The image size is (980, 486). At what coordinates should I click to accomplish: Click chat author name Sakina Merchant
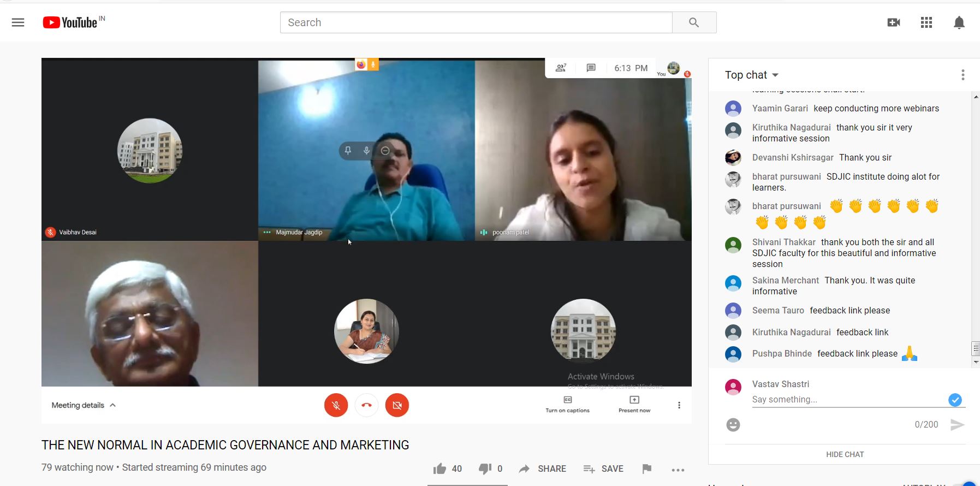point(786,280)
